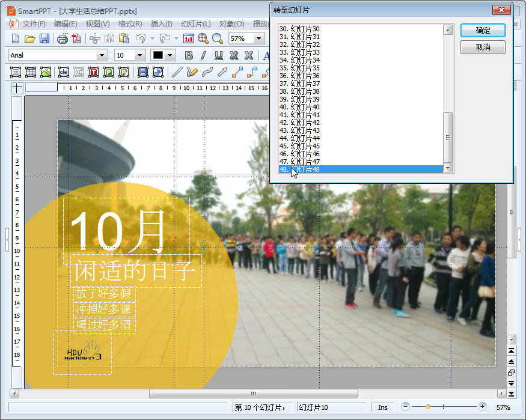Select 幻灯片35 in the slide list
The width and height of the screenshot is (526, 420).
pyautogui.click(x=361, y=68)
